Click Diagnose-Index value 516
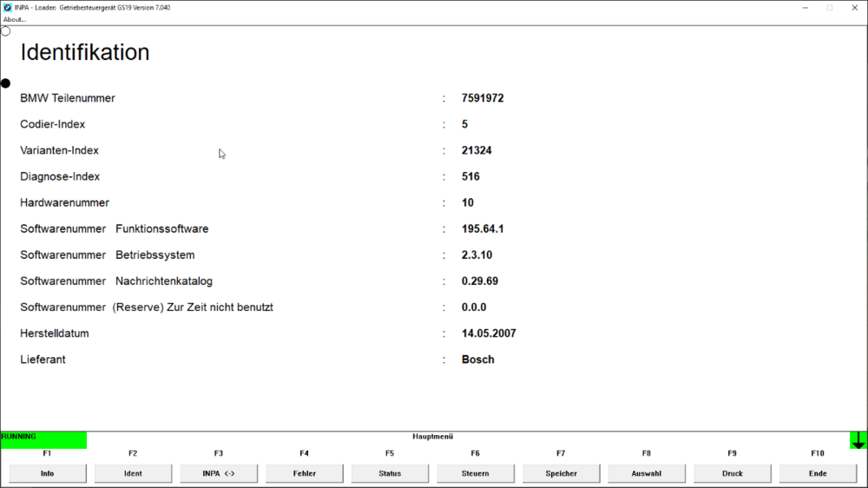868x488 pixels. click(470, 176)
